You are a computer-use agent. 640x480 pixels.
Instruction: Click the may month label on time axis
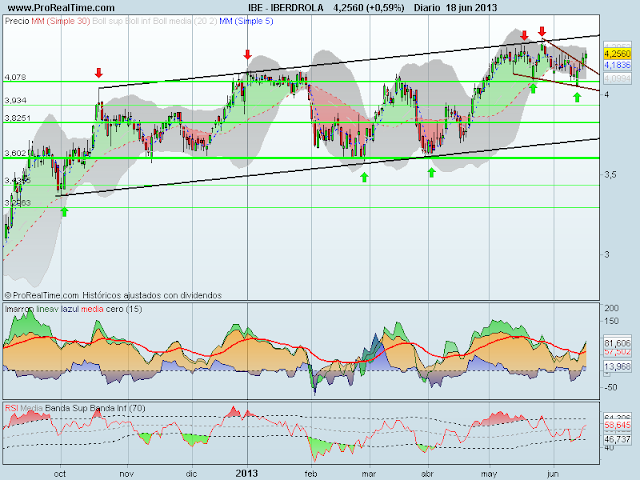(x=489, y=474)
